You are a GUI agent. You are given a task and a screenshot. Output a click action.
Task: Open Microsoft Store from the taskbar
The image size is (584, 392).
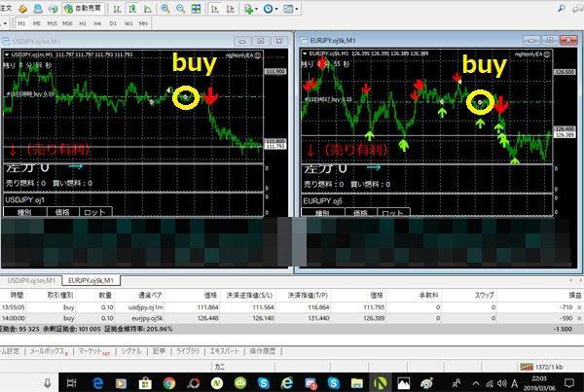pos(145,383)
